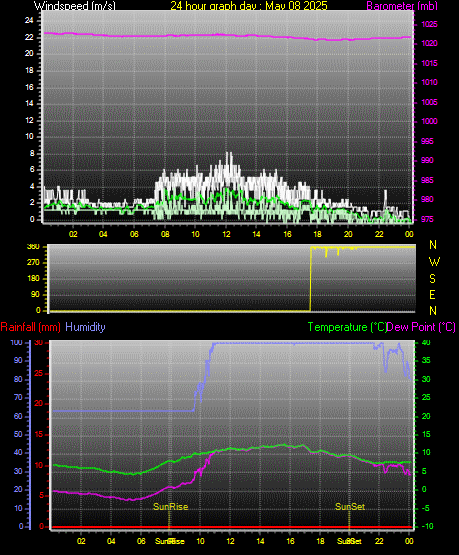This screenshot has width=459, height=555.
Task: Click the SunSet label in temperature graph
Action: click(350, 507)
